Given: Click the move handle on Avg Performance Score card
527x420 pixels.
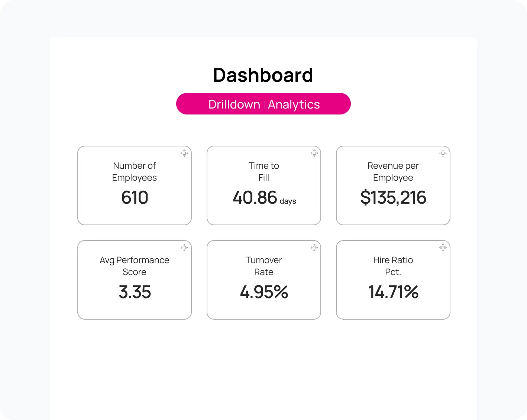Looking at the screenshot, I should click(x=184, y=248).
